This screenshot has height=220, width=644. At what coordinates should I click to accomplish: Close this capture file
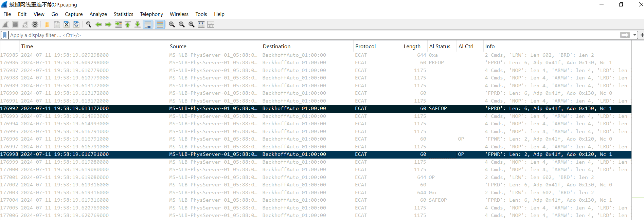(x=67, y=24)
